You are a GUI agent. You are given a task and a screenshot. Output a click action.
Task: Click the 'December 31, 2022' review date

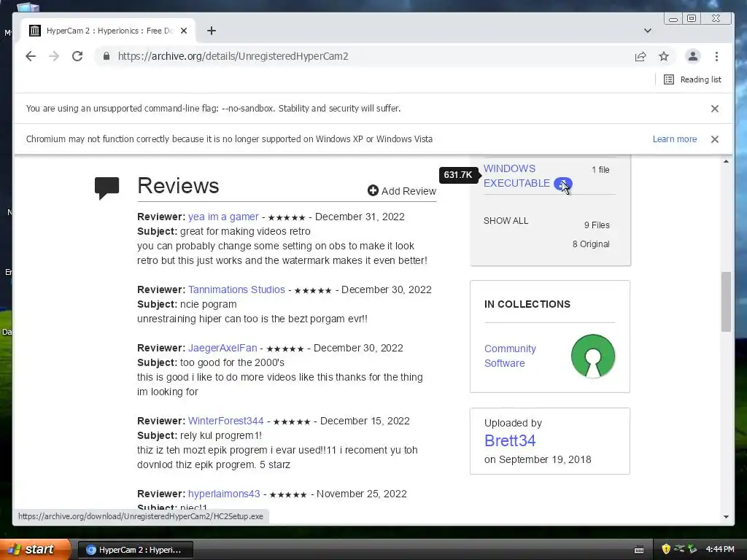[360, 217]
